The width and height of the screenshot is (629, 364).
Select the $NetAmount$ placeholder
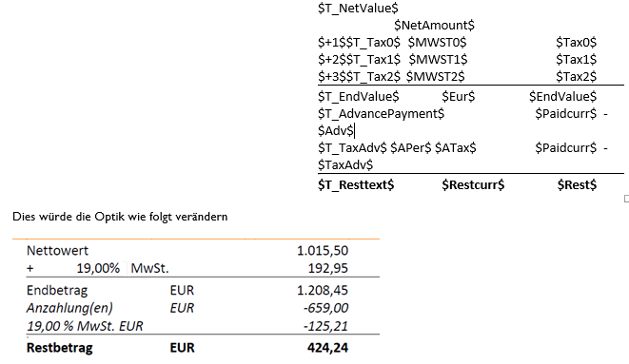pos(434,26)
